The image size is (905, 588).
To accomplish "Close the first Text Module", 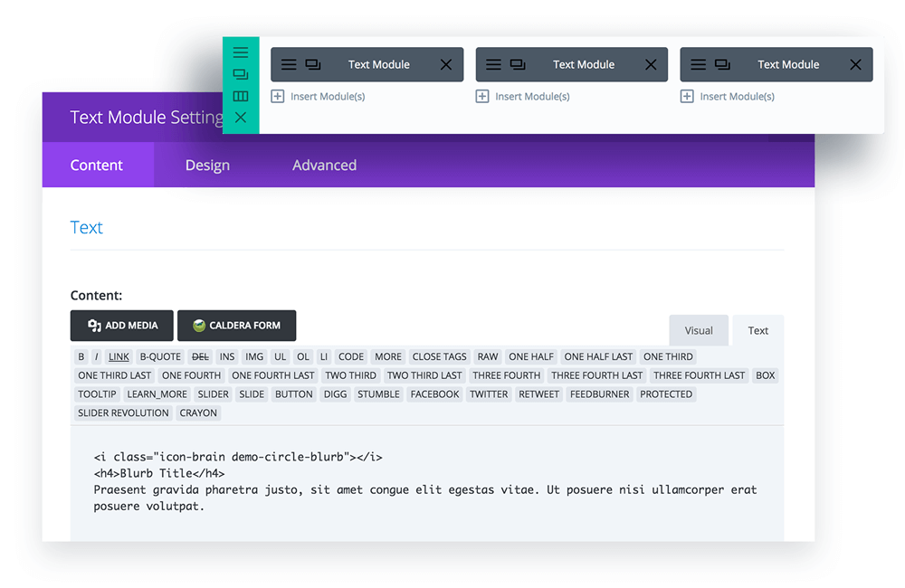I will 445,64.
